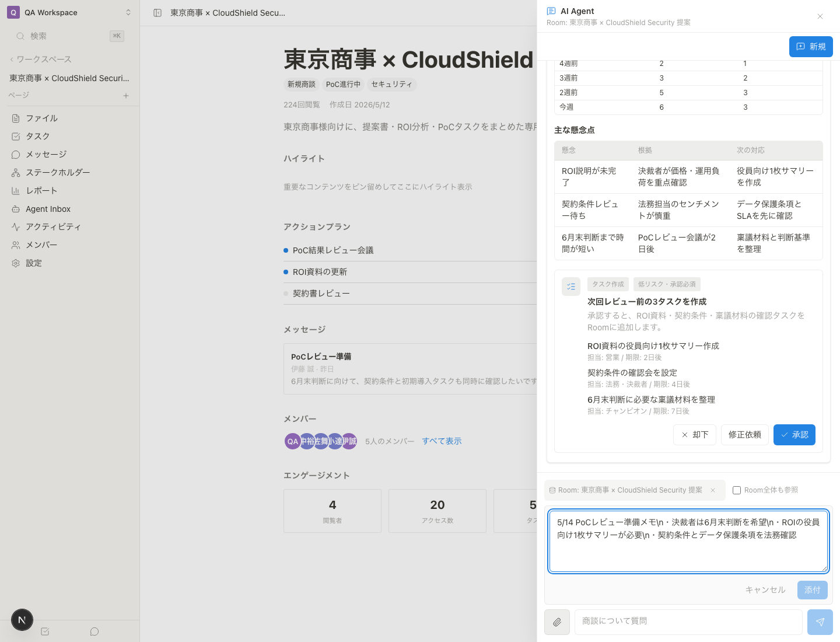840x642 pixels.
Task: Click the 却下 button
Action: point(695,435)
